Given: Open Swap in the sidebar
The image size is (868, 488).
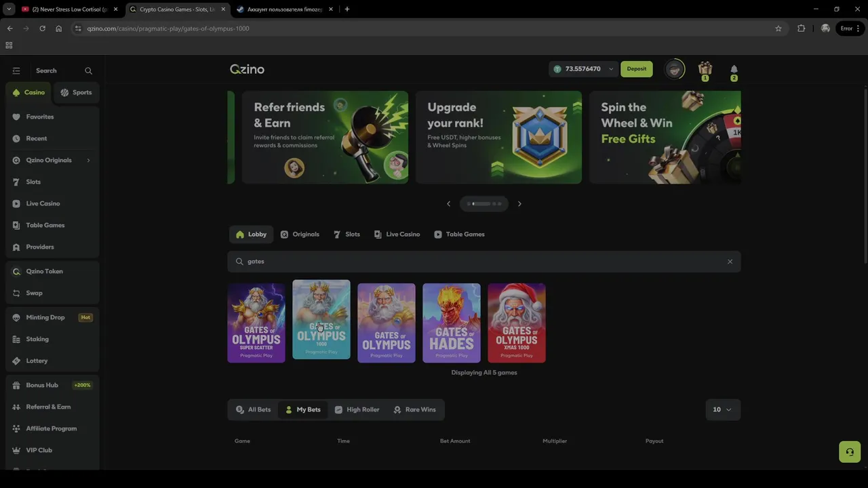Looking at the screenshot, I should (x=52, y=293).
